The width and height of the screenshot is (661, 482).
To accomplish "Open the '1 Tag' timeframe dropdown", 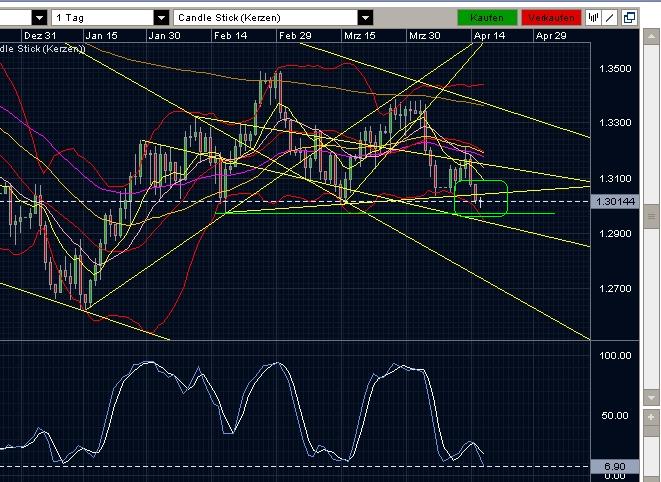I will point(110,18).
